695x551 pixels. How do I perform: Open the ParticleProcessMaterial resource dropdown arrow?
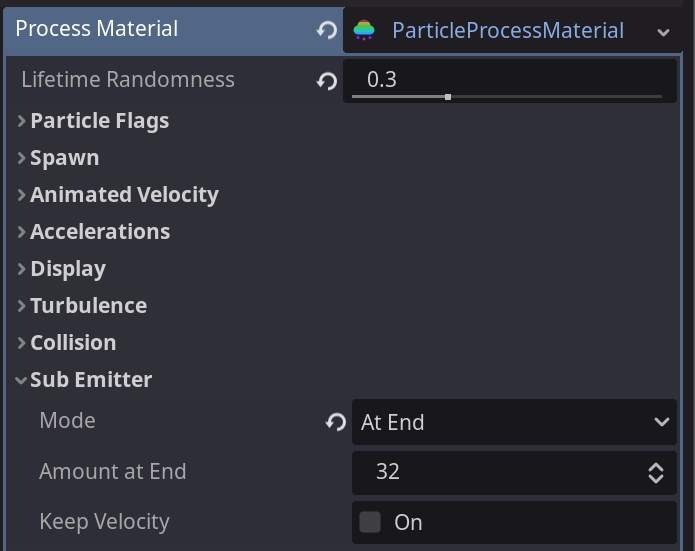click(663, 32)
